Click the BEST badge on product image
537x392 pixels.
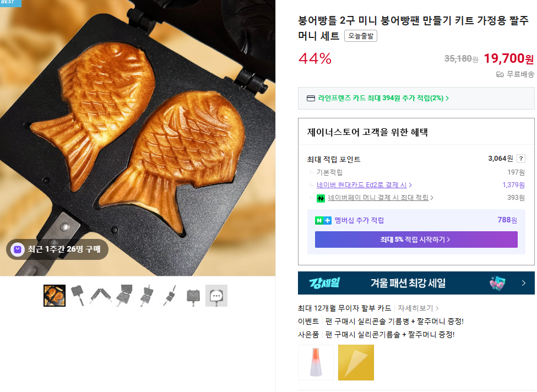pyautogui.click(x=9, y=3)
